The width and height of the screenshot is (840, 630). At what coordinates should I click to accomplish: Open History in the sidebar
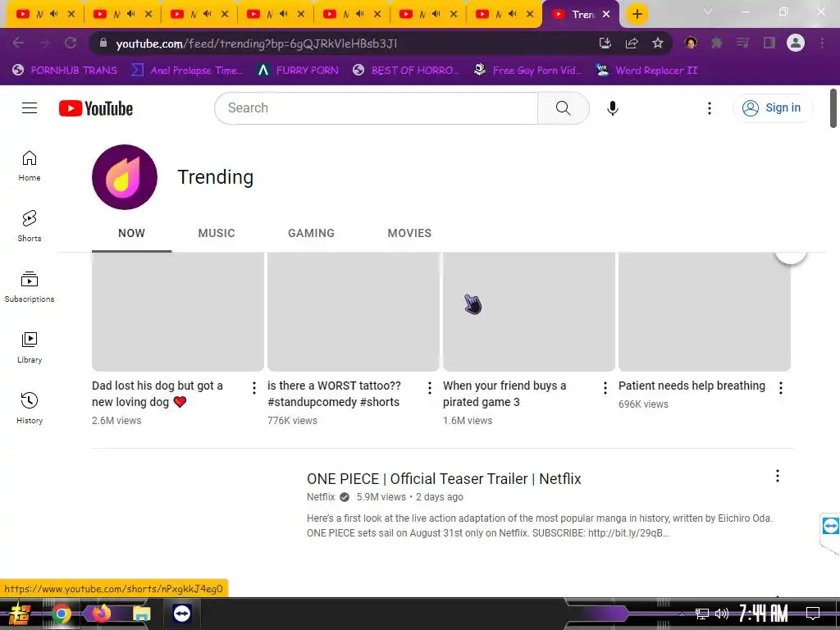click(x=30, y=409)
